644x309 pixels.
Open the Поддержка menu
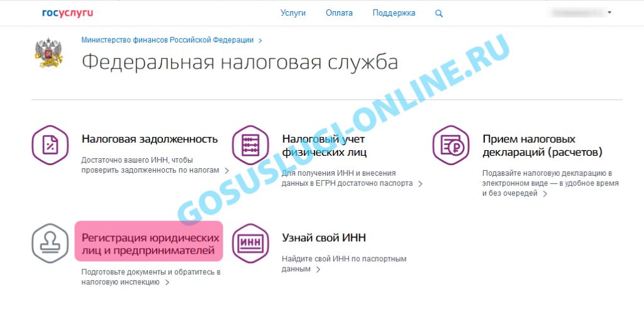click(394, 13)
